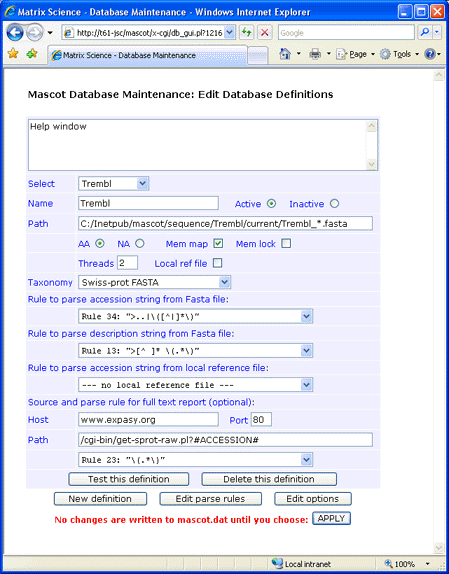The image size is (449, 574).
Task: Go to Home page icon
Action: [x=285, y=54]
